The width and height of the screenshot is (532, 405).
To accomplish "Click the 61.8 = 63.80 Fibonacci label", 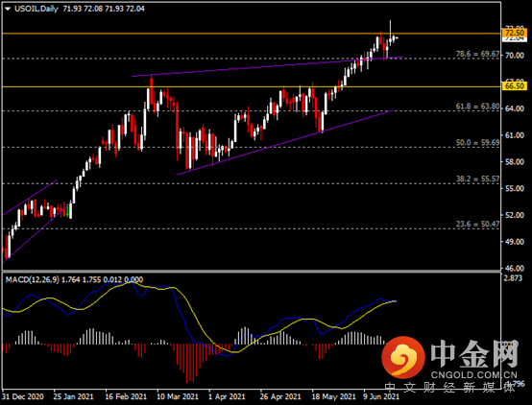I will tap(477, 107).
